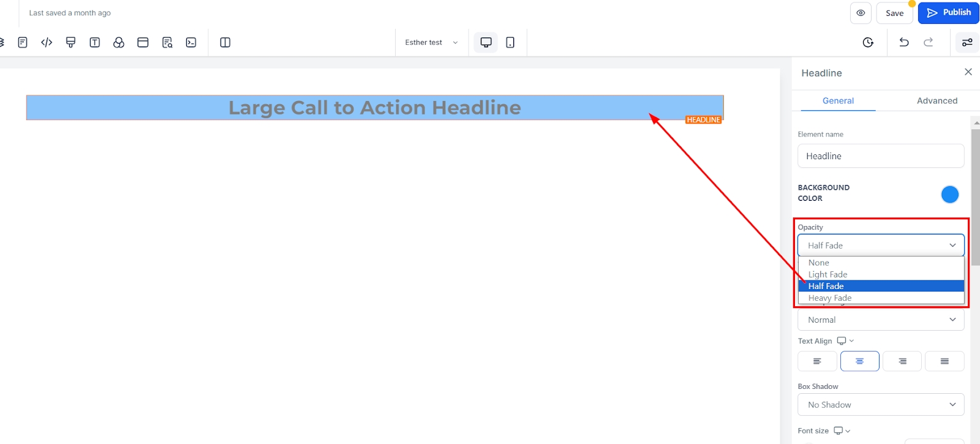Screen dimensions: 980x444
Task: Open the blue background color swatch
Action: (x=949, y=194)
